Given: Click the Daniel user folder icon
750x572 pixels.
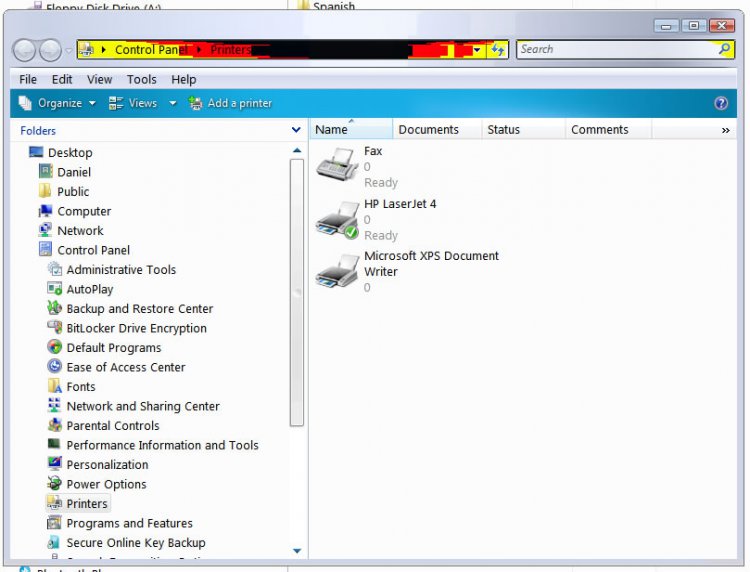Looking at the screenshot, I should (x=45, y=171).
